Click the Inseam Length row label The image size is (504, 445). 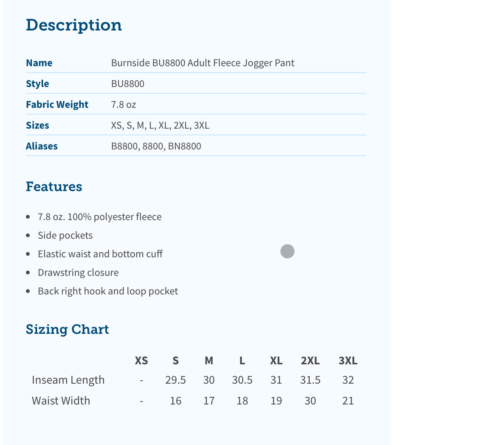click(x=68, y=380)
